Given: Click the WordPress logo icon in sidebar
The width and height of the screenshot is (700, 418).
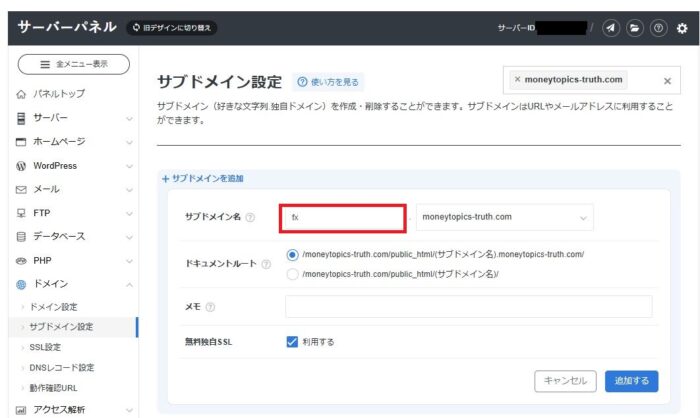Looking at the screenshot, I should 21,166.
